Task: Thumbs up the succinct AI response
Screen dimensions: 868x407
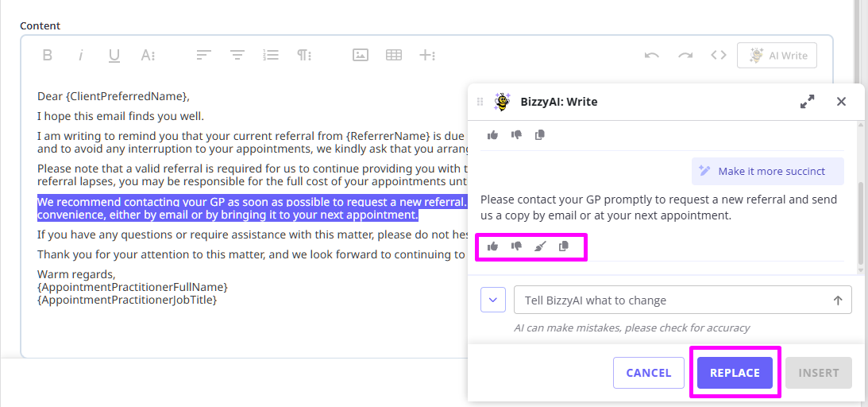Action: (493, 246)
